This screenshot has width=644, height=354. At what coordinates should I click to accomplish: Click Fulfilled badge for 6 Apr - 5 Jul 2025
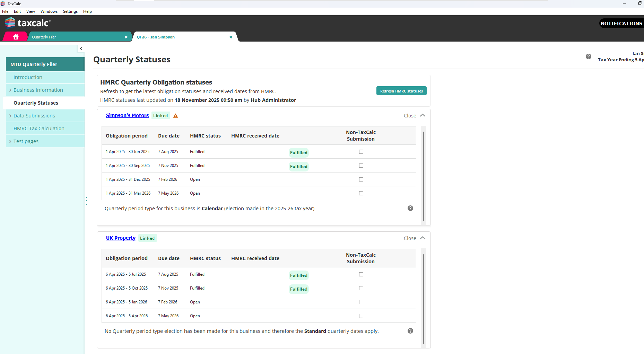point(299,275)
